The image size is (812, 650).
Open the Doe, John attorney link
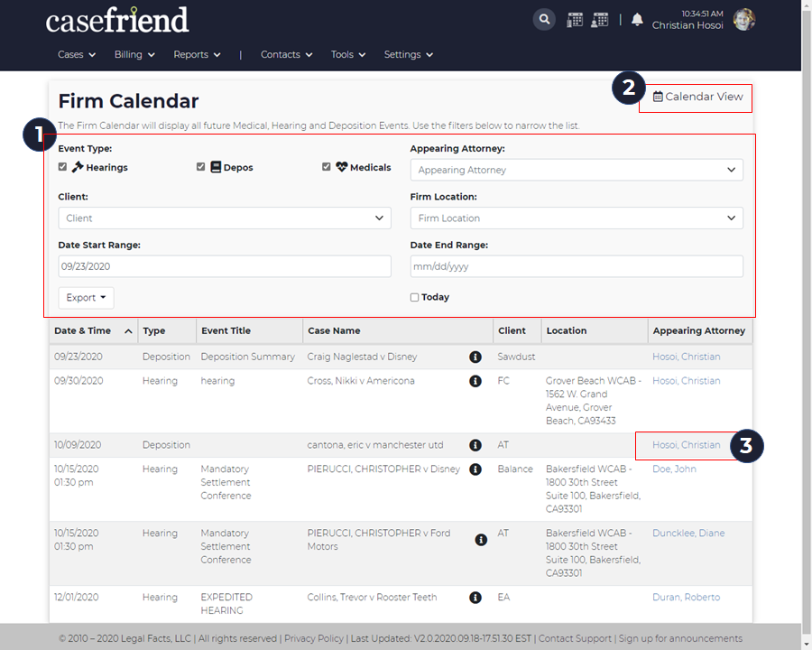point(674,469)
